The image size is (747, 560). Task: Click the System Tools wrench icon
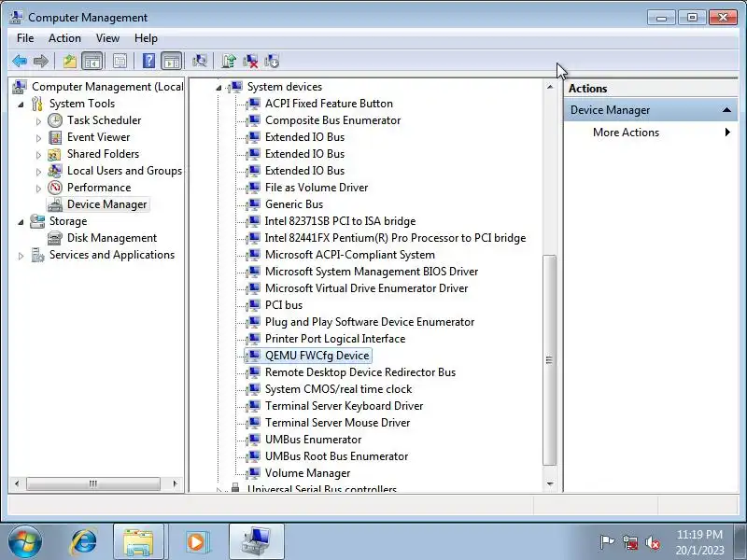click(37, 104)
